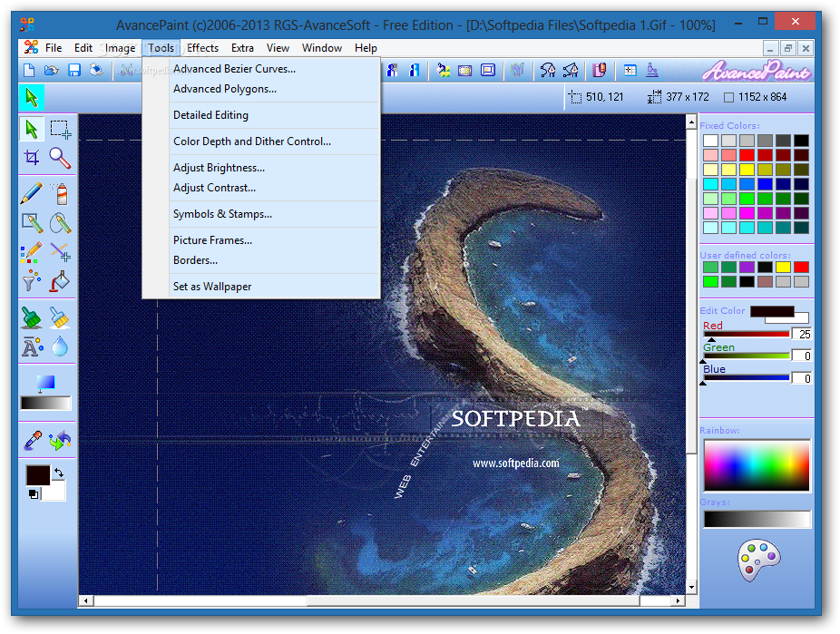Pick purple user defined color swatch
This screenshot has height=634, width=840.
[747, 267]
